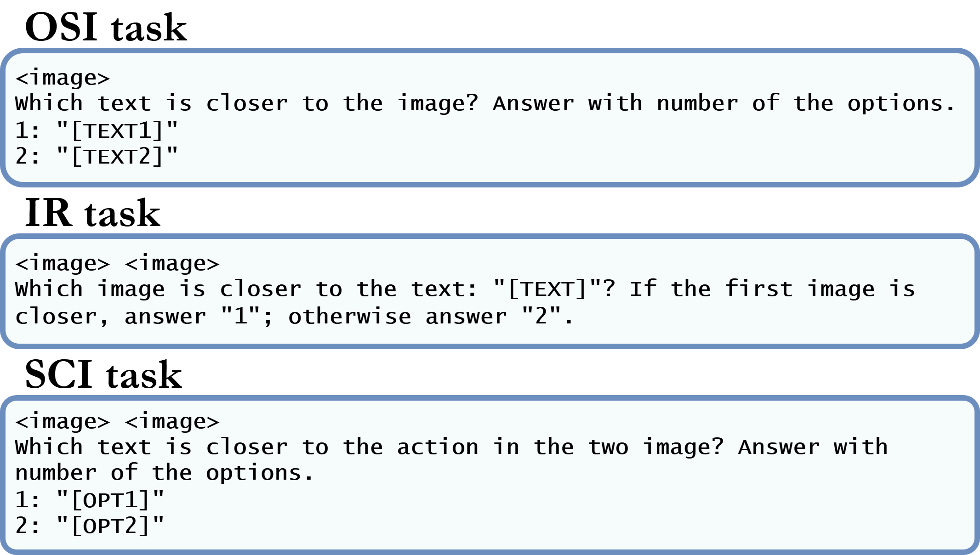Click the "[OPT2]" option in SCI task
Viewport: 980px width, 555px height.
[110, 526]
